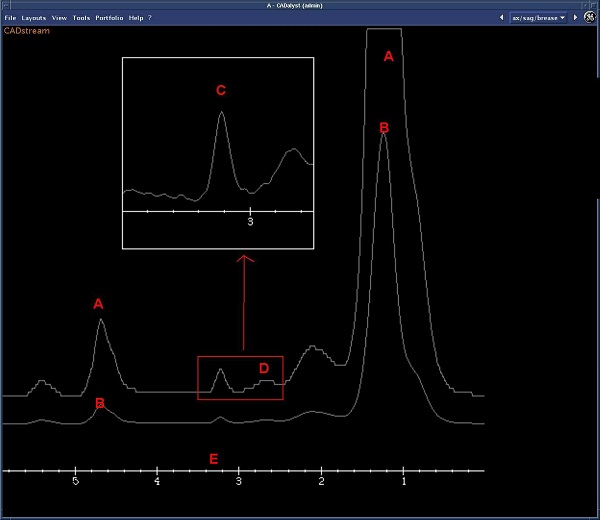Image resolution: width=600 pixels, height=520 pixels.
Task: Click peak C in the inset zoom box
Action: point(221,115)
